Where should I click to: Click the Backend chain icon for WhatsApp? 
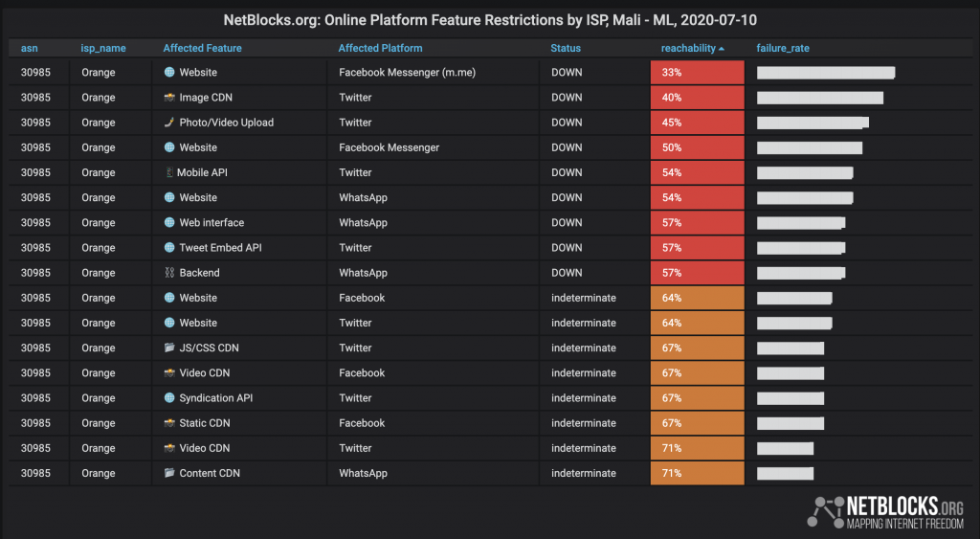[x=169, y=272]
